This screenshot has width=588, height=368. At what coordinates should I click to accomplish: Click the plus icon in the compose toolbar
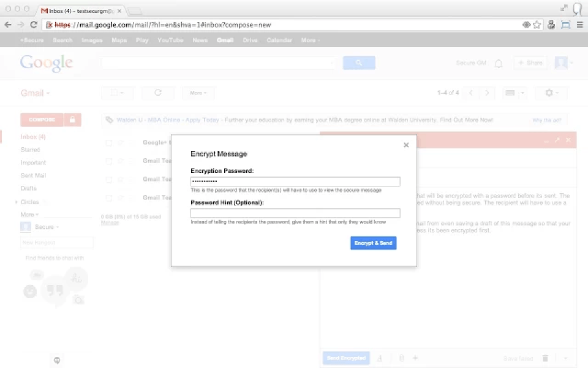[x=415, y=358]
